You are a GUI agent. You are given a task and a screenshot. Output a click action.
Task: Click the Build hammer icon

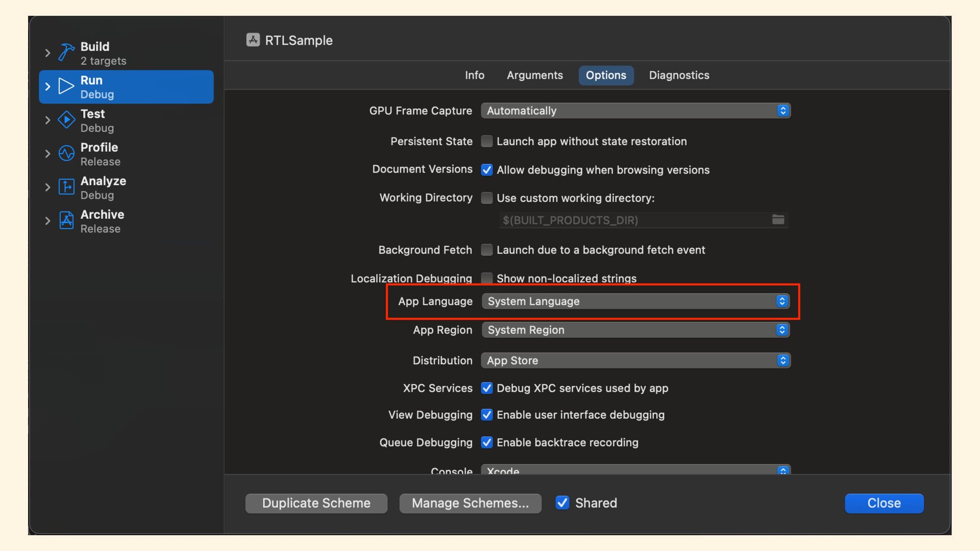tap(66, 53)
